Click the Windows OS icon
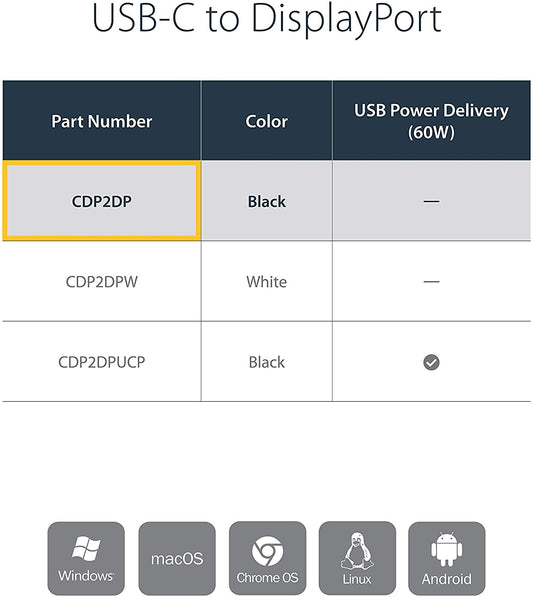 (86, 558)
